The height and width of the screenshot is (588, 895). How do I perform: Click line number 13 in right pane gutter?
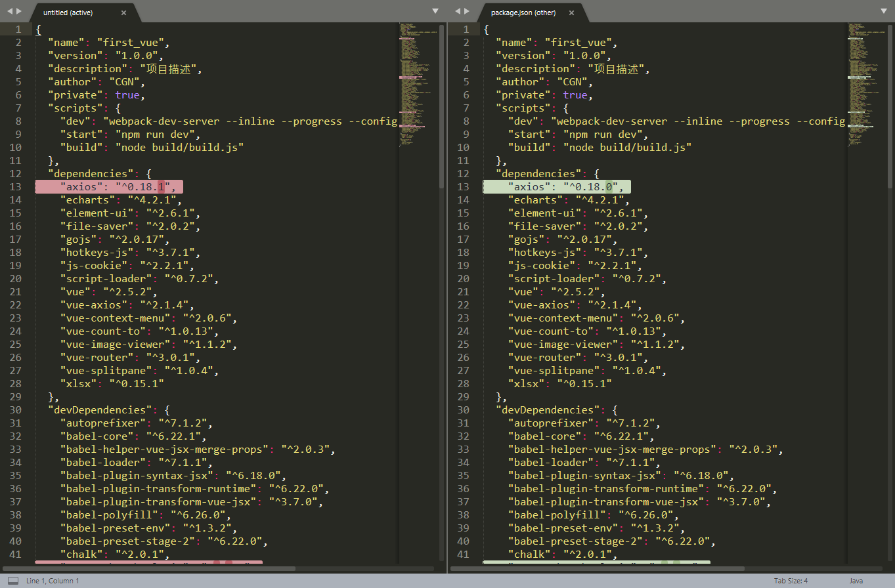463,187
